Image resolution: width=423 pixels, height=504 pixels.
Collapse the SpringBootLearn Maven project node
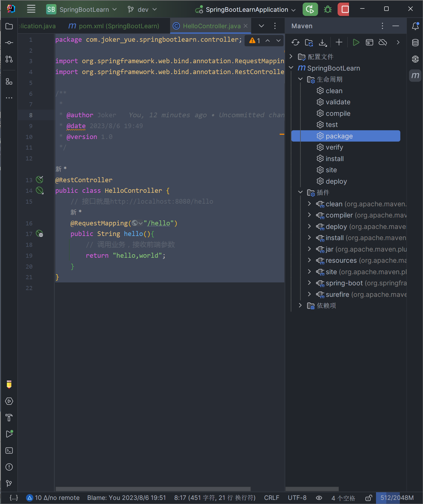[x=291, y=68]
